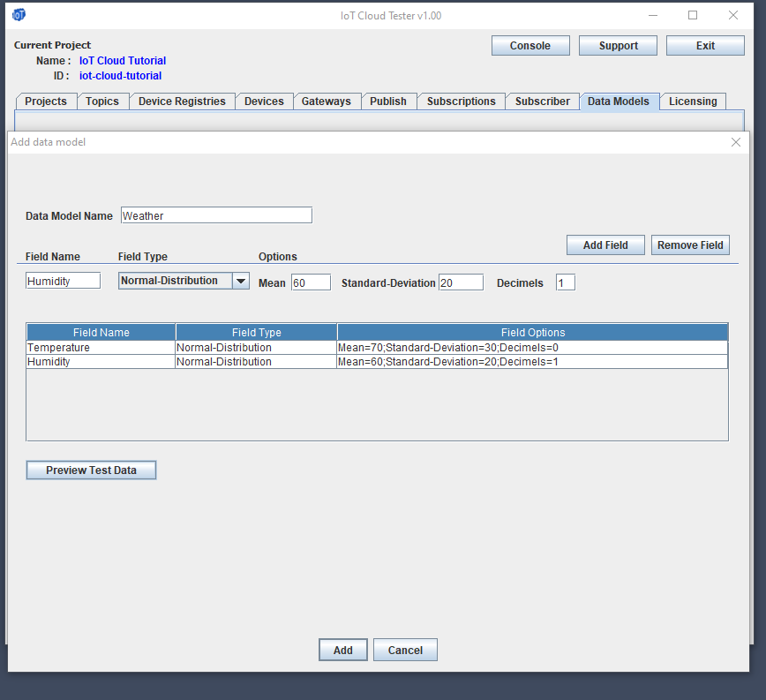Switch to the Subscriber tab
Screen dimensions: 766x700
[x=542, y=102]
